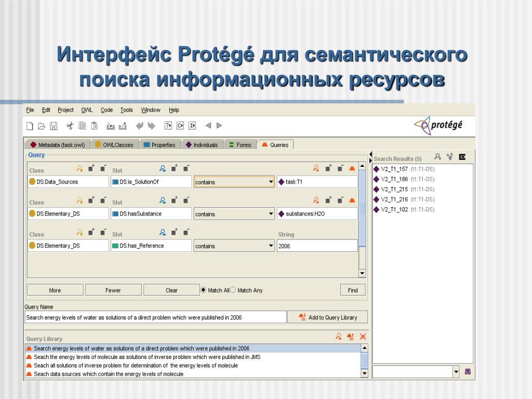Click the Clear button
Screen dimensions: 532x399
[171, 290]
